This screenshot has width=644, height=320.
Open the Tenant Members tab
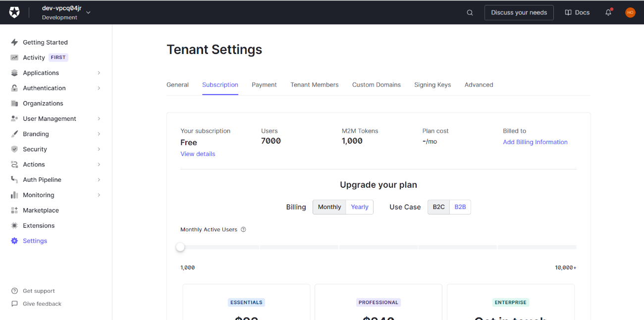click(x=315, y=85)
